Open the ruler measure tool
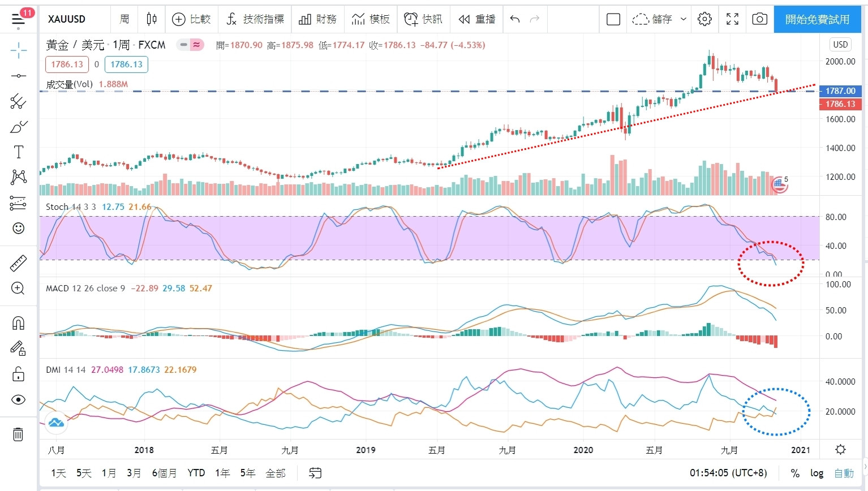 (x=18, y=264)
